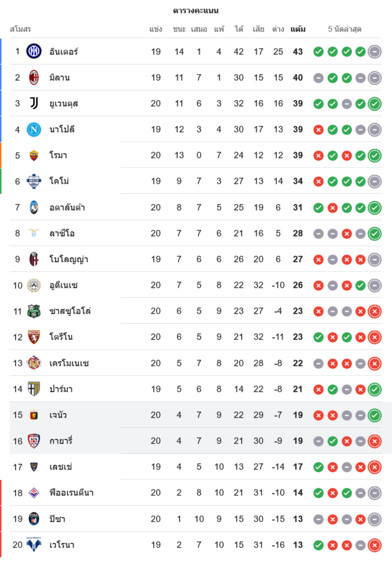Click the AC Milan club crest
Screen dimensions: 392x562
(34, 78)
